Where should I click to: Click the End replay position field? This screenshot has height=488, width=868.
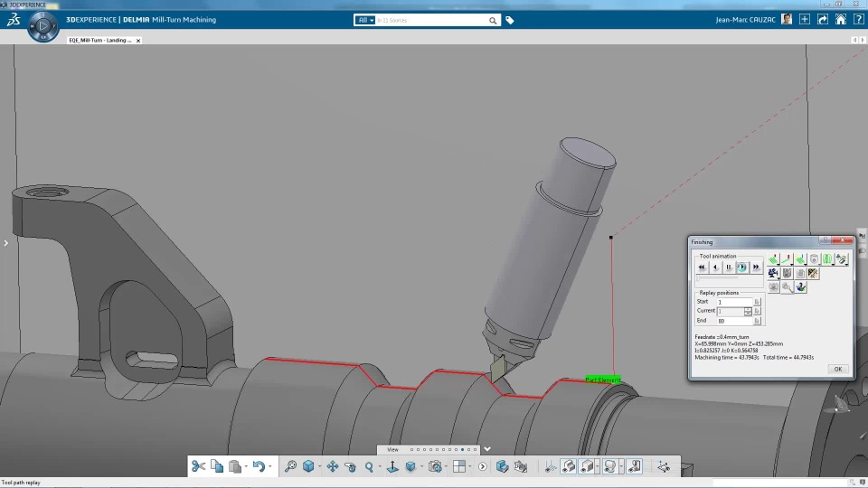click(x=734, y=321)
